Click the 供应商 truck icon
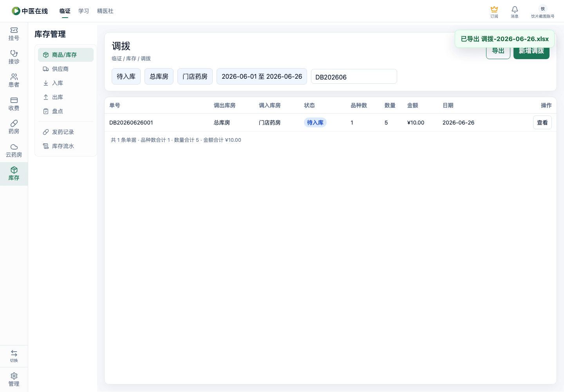 46,69
